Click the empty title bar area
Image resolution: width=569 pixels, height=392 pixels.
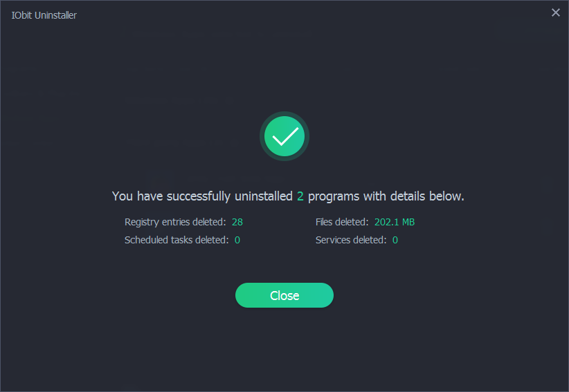coord(311,14)
